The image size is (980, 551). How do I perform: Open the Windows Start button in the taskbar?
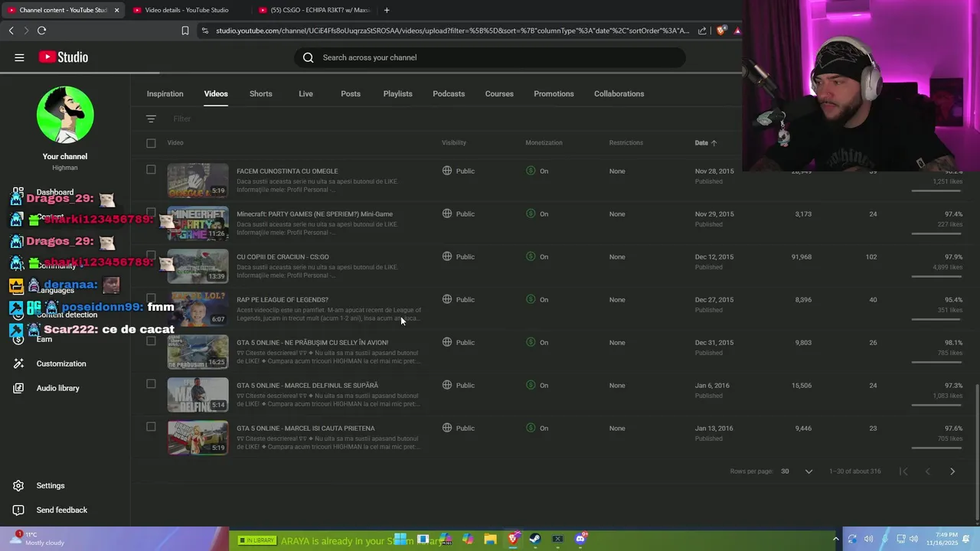coord(400,540)
